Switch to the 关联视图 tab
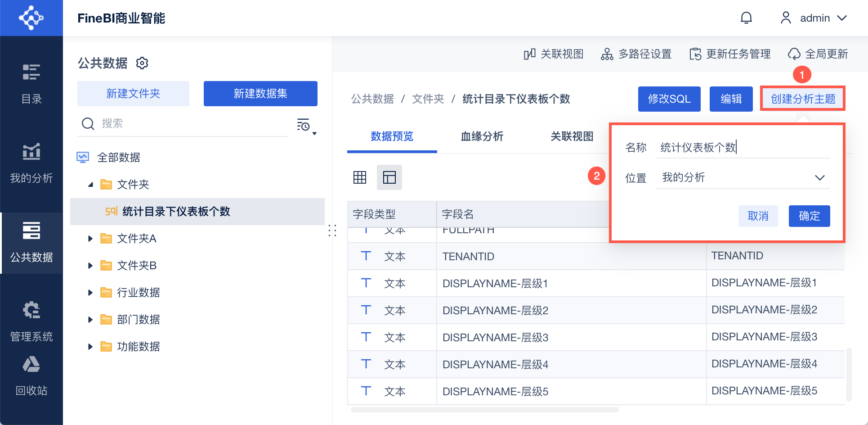 (572, 136)
